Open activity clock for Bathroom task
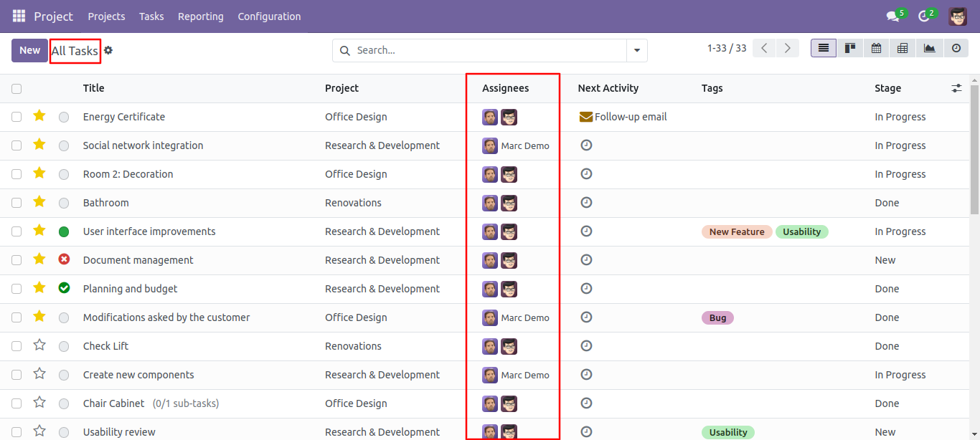This screenshot has width=980, height=440. [586, 202]
